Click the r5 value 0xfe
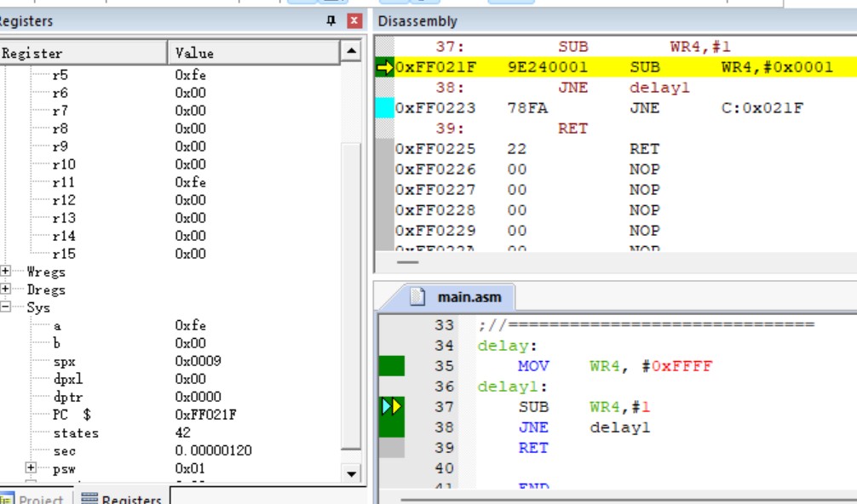This screenshot has width=857, height=504. 190,74
